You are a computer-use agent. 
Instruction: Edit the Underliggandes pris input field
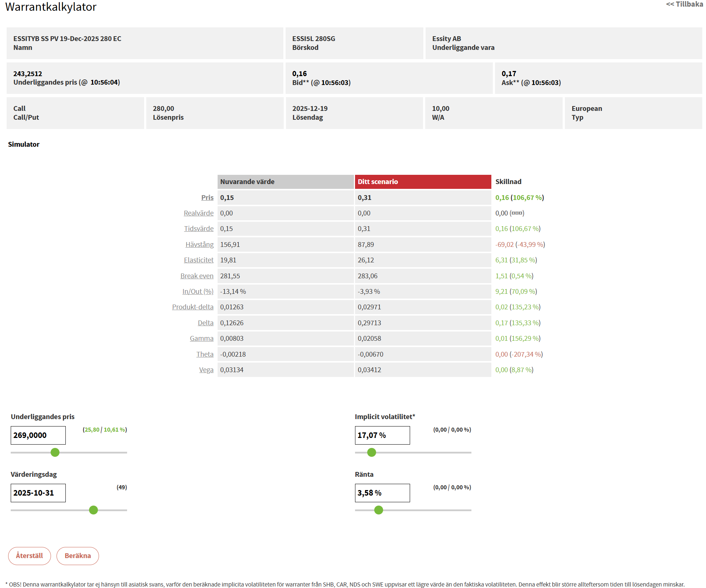click(x=38, y=435)
